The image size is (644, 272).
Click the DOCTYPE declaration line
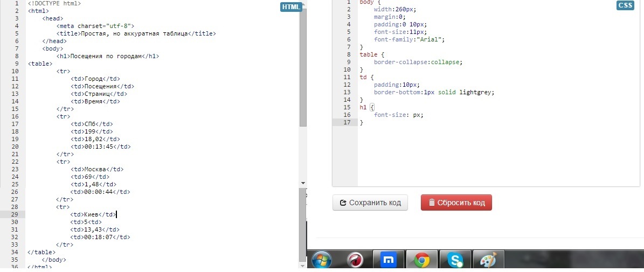coord(54,3)
